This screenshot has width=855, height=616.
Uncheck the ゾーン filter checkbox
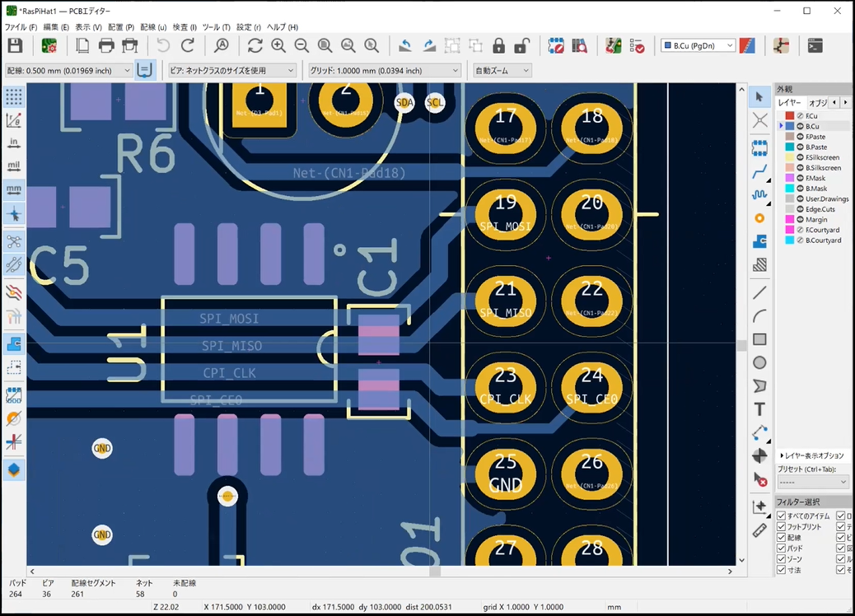[782, 559]
